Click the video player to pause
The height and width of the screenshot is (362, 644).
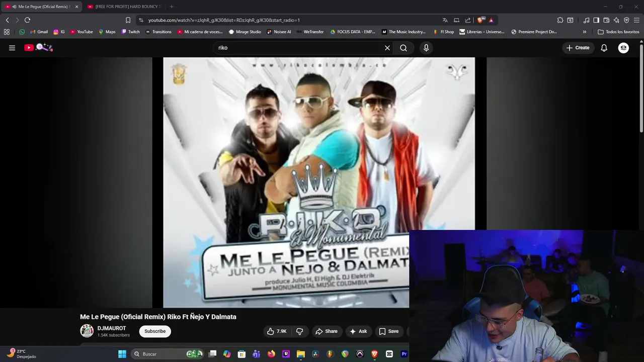coord(319,182)
